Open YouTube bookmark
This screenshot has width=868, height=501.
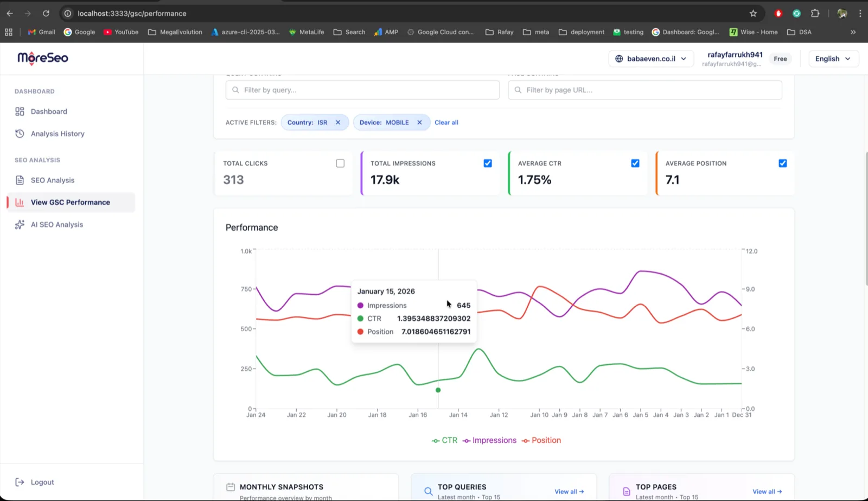coord(121,32)
